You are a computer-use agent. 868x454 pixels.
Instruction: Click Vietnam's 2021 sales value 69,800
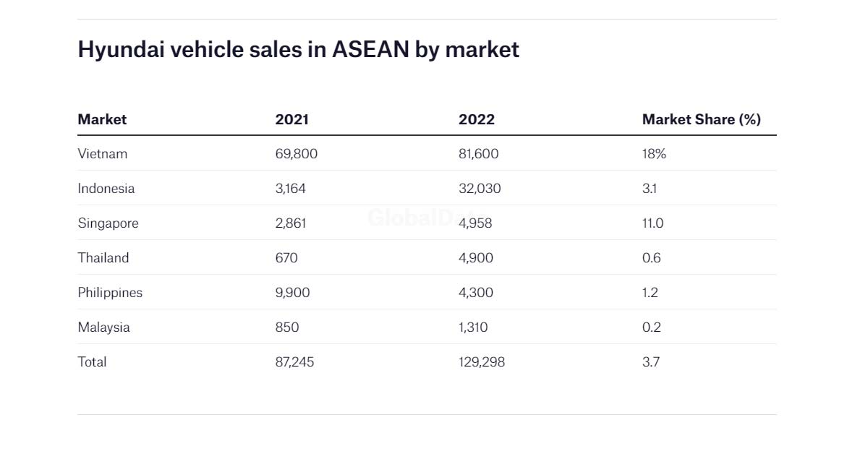[297, 154]
